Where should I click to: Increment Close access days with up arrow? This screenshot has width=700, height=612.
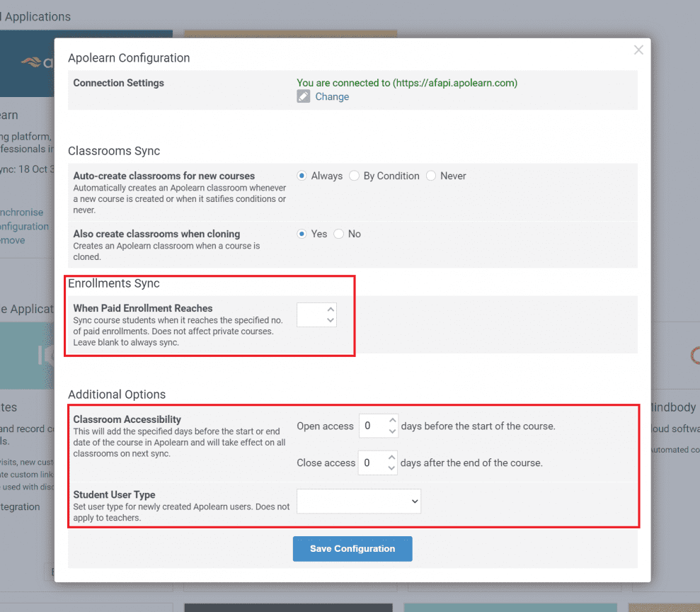click(x=392, y=458)
